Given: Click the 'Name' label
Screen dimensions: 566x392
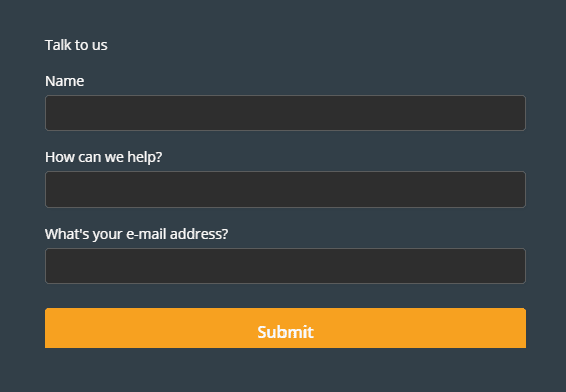Looking at the screenshot, I should pos(65,81).
